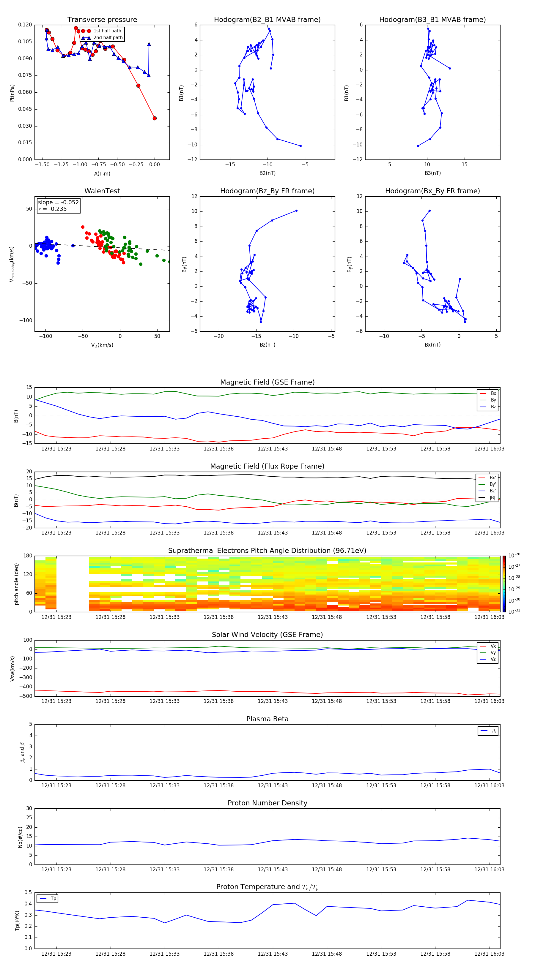Click 'Vsw(km/s)' y-axis label
This screenshot has height=980, width=535.
tap(12, 668)
